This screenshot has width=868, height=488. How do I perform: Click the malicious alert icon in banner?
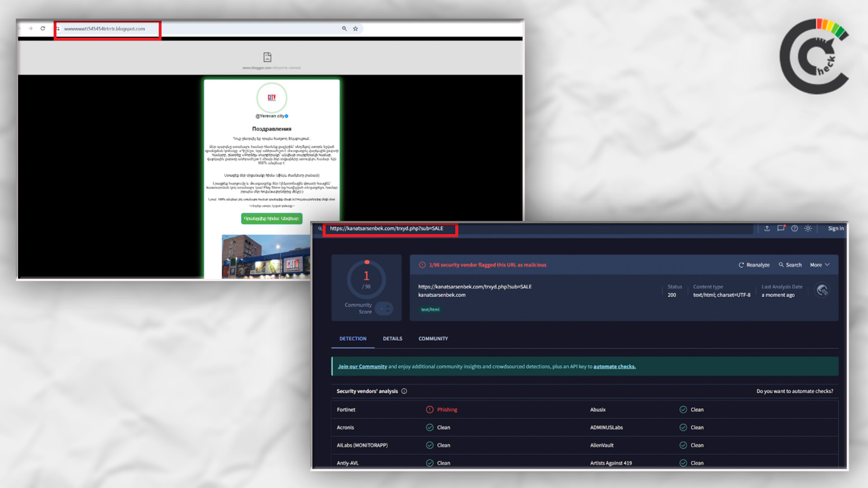point(422,265)
